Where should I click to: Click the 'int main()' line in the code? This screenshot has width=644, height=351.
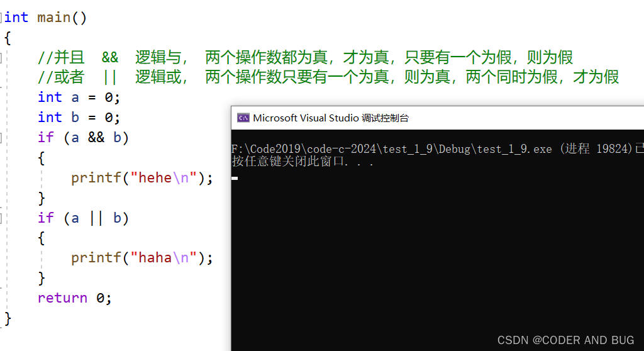[45, 18]
